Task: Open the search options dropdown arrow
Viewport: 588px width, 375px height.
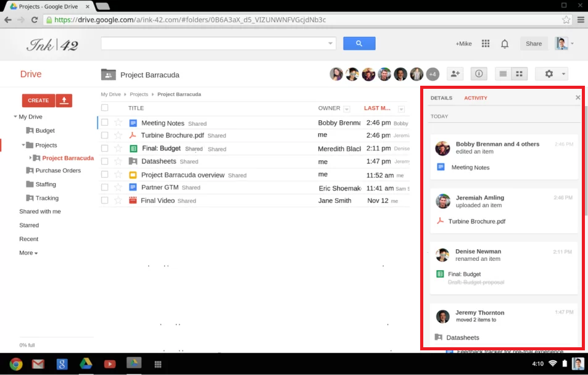Action: 330,44
